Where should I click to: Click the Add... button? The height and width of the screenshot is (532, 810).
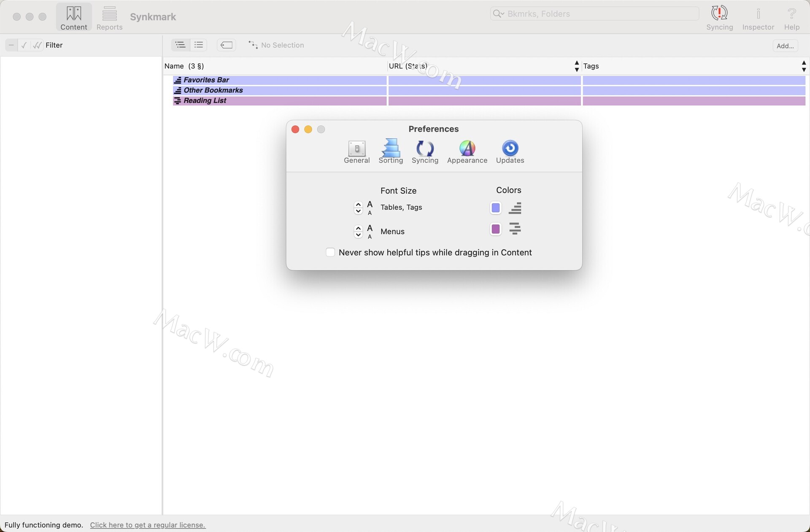pos(785,46)
